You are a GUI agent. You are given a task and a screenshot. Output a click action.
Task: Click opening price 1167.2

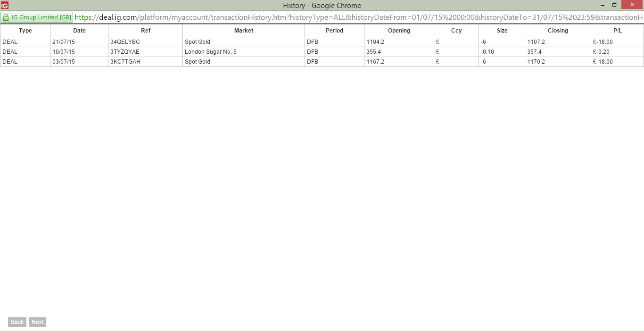tap(375, 62)
